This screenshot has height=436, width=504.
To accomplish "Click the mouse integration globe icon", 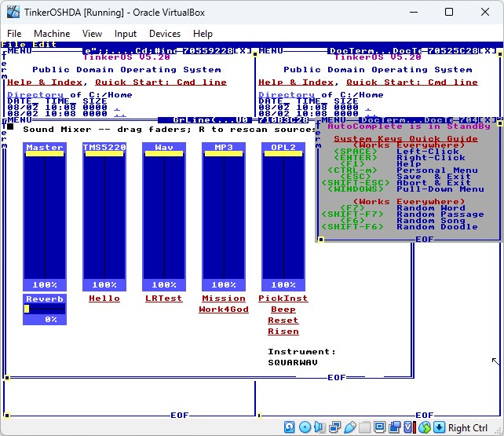I will pyautogui.click(x=425, y=427).
